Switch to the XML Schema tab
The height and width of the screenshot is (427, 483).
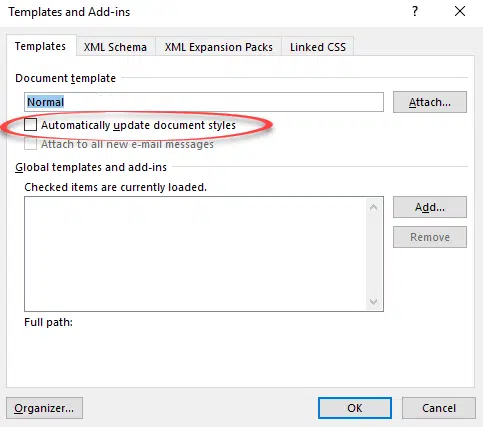point(115,47)
